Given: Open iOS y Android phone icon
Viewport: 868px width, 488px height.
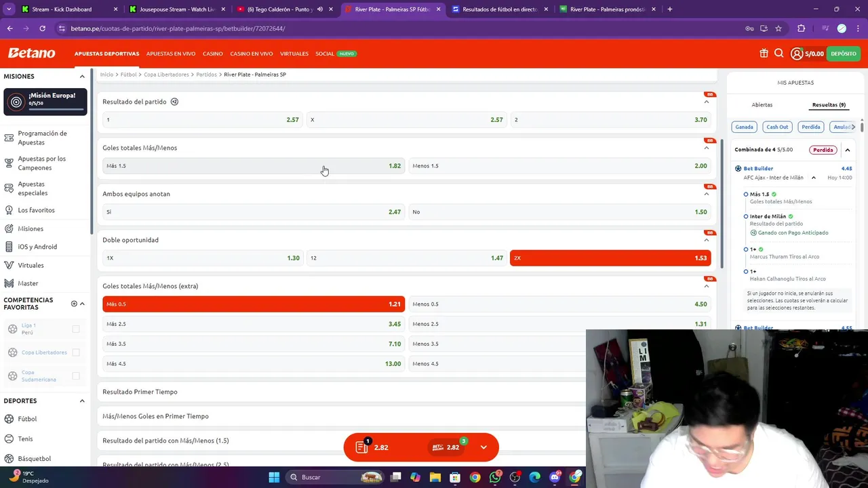Looking at the screenshot, I should coord(9,247).
